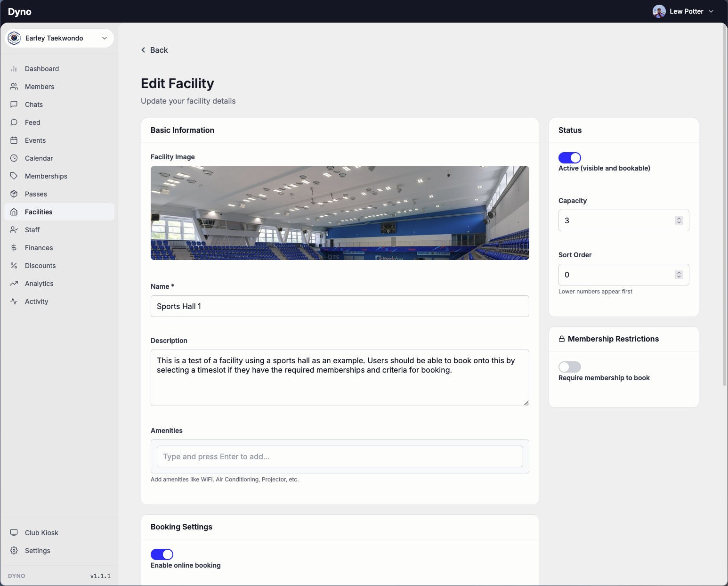Adjust the Sort Order stepper arrows
This screenshot has width=728, height=586.
pos(679,275)
